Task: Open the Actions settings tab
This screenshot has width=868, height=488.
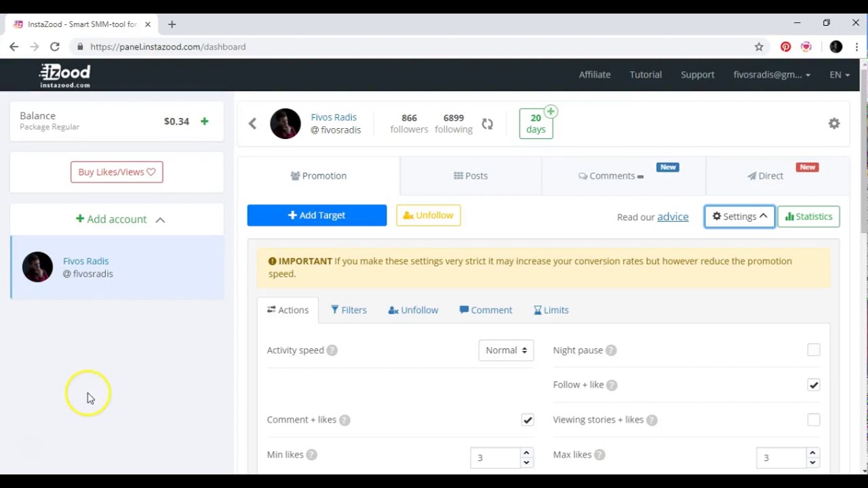Action: point(288,310)
